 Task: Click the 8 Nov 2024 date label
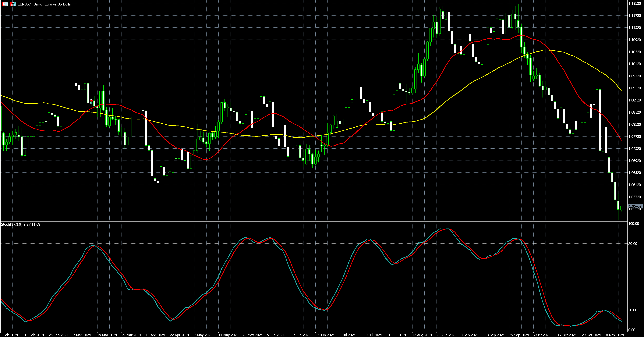click(x=615, y=335)
